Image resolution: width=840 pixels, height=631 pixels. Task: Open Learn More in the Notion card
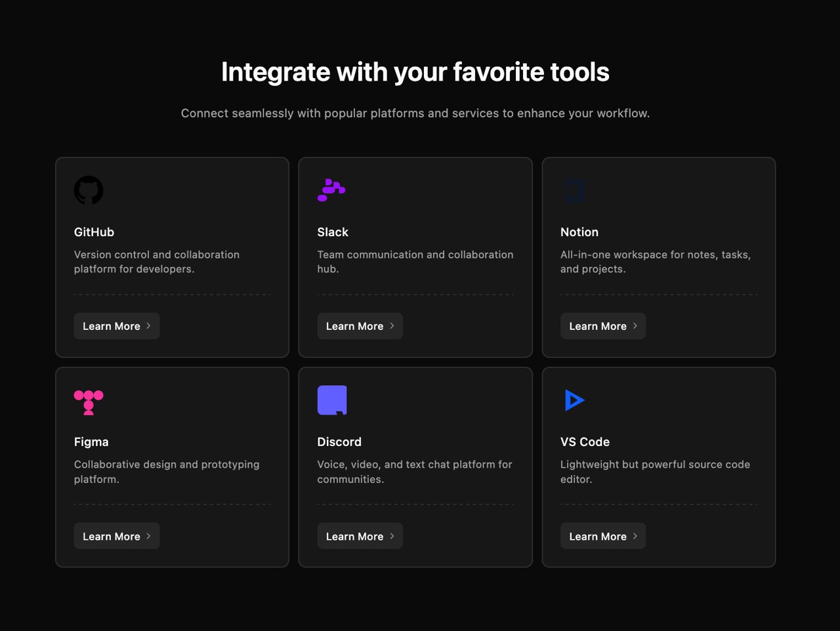(603, 326)
